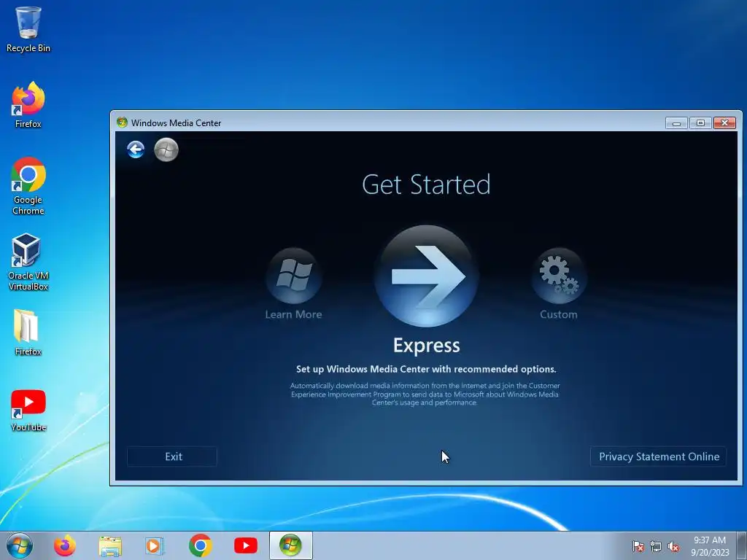This screenshot has width=747, height=560.
Task: Click the Express label text
Action: pos(426,346)
